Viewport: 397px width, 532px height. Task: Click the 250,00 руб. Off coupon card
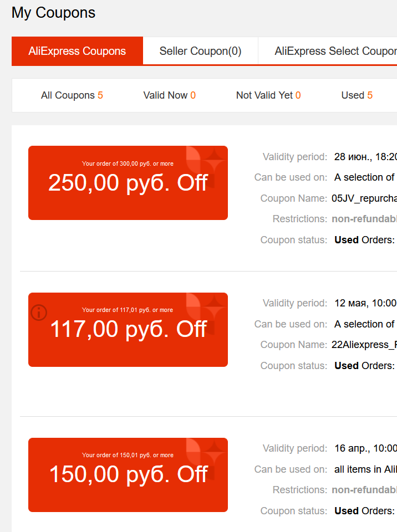click(x=128, y=183)
